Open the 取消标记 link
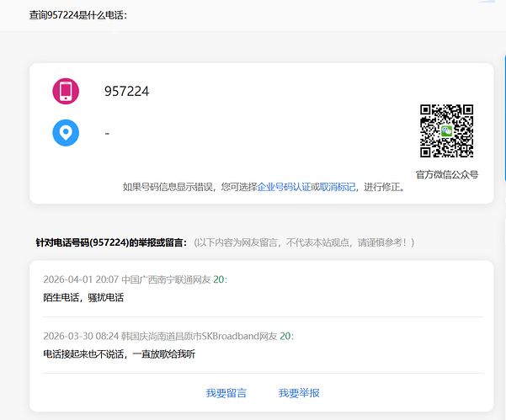This screenshot has width=506, height=420. coord(338,187)
